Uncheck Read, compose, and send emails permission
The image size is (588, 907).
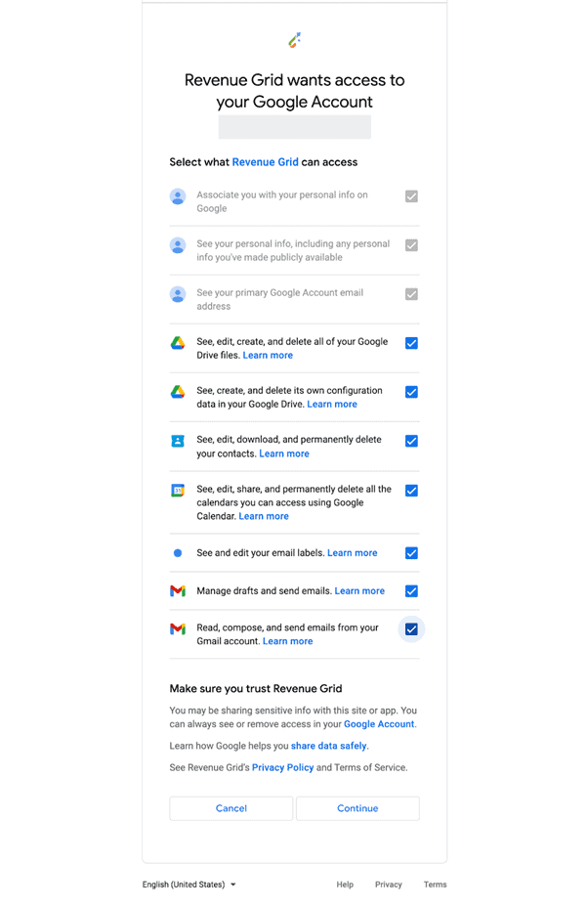411,629
